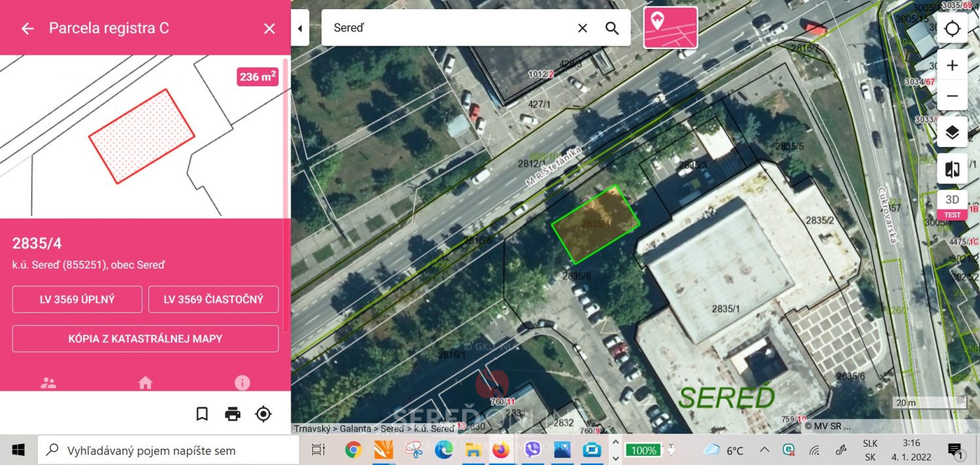
Task: Switch to the owners tab
Action: [x=48, y=383]
